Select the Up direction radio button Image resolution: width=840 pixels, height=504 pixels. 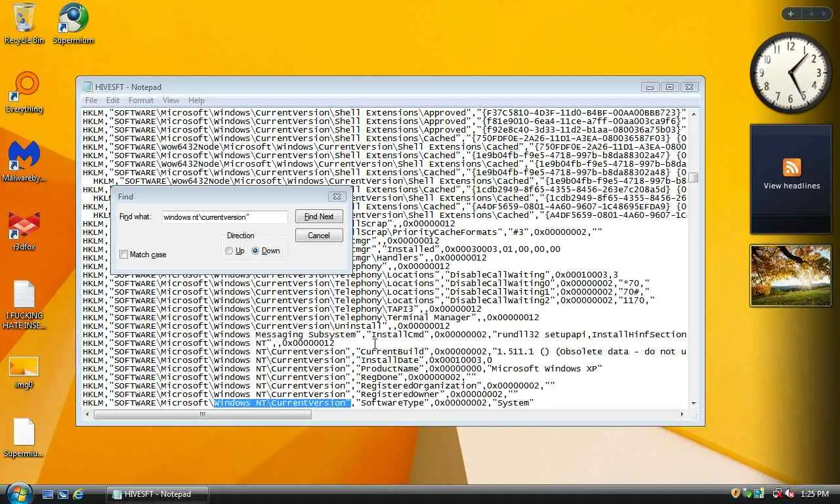pos(234,251)
